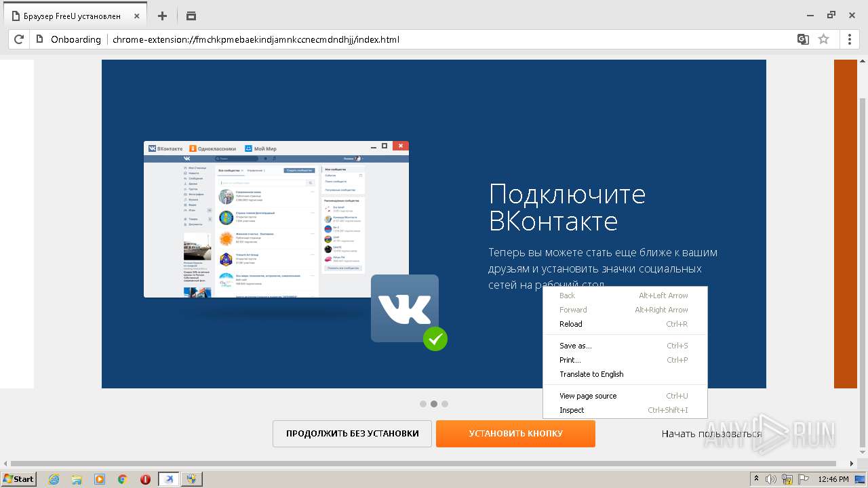
Task: Select the middle carousel dot
Action: 434,404
